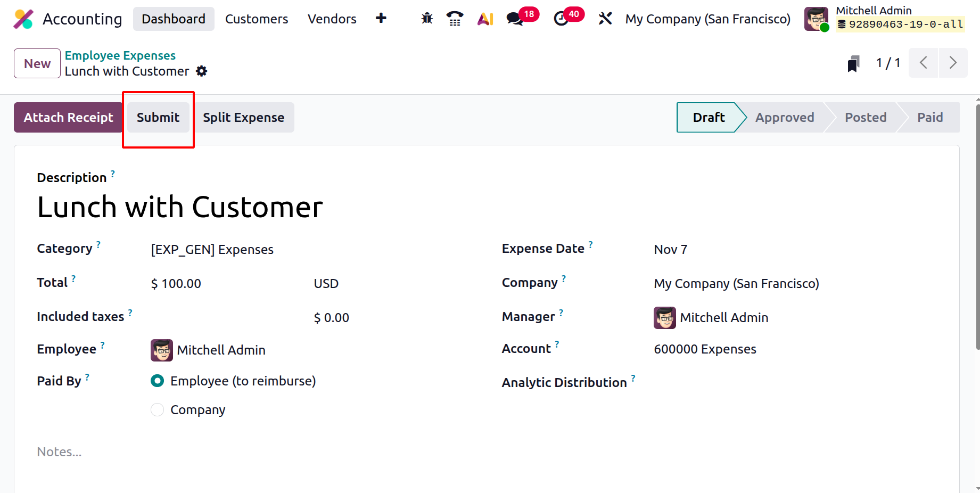Go to Employee Expenses breadcrumb link

pos(120,55)
